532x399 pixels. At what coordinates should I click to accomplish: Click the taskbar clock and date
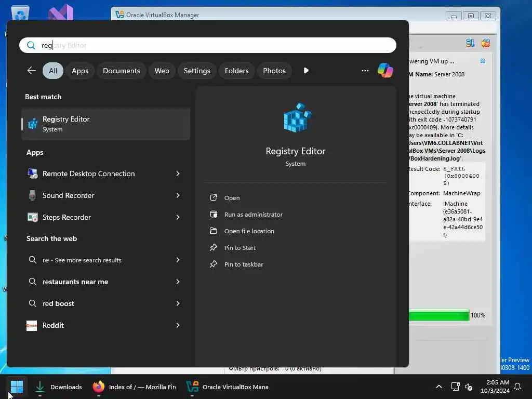point(495,387)
